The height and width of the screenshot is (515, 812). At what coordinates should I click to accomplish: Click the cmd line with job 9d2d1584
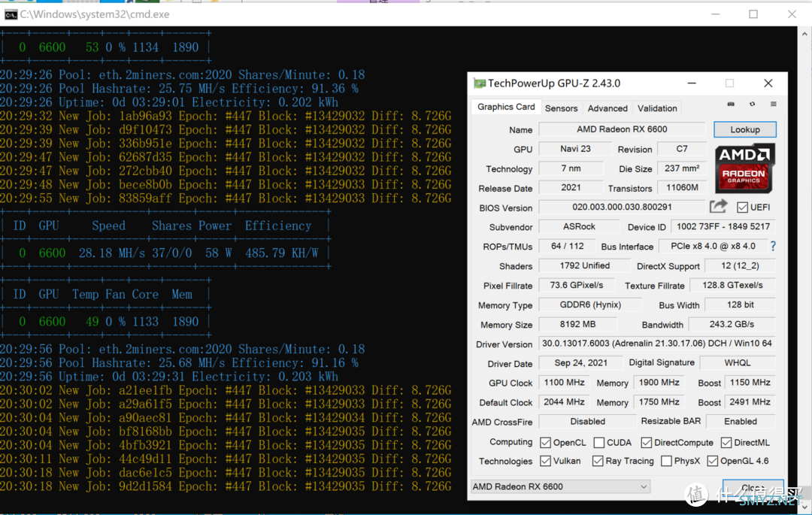226,487
